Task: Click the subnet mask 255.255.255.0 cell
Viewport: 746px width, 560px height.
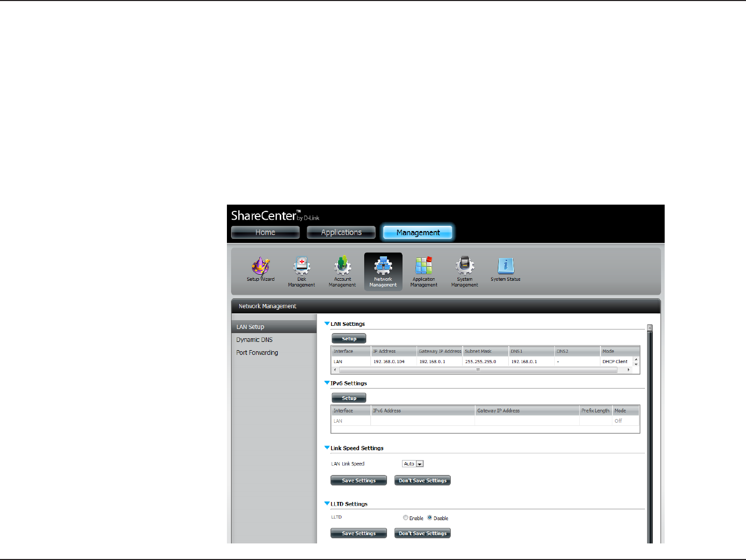Action: [x=485, y=362]
